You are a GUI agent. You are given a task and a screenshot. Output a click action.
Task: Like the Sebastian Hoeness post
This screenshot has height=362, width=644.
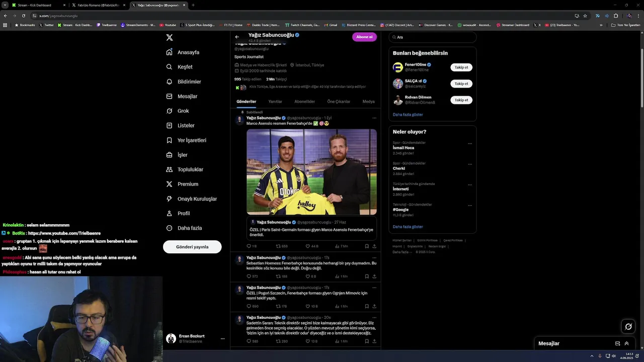point(311,276)
